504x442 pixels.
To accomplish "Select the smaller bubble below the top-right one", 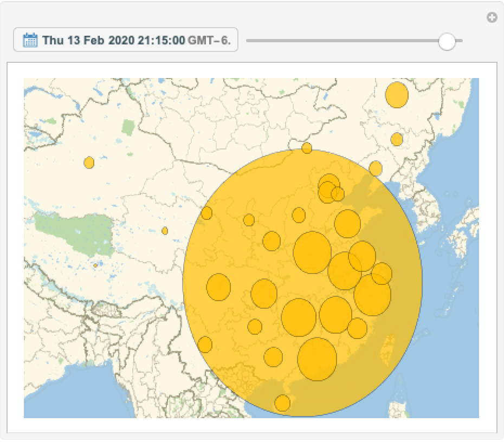I will 397,139.
